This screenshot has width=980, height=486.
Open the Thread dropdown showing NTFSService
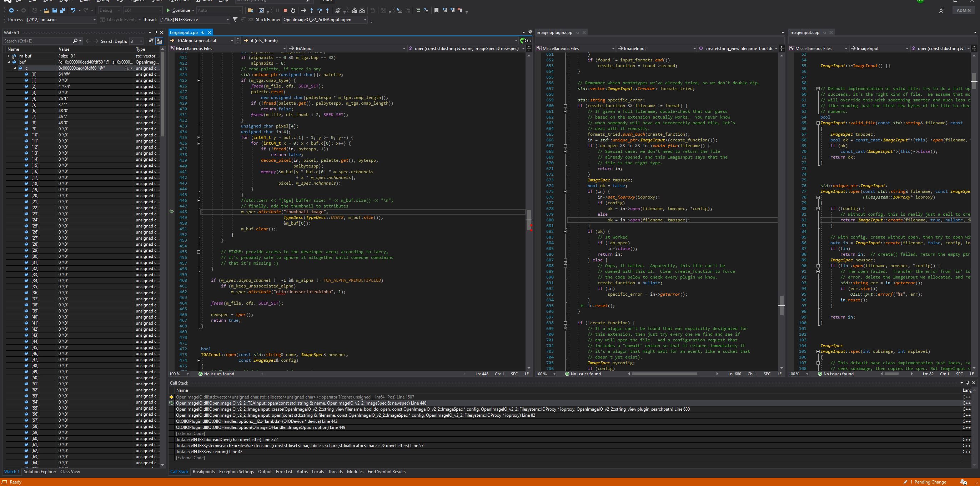[x=227, y=19]
